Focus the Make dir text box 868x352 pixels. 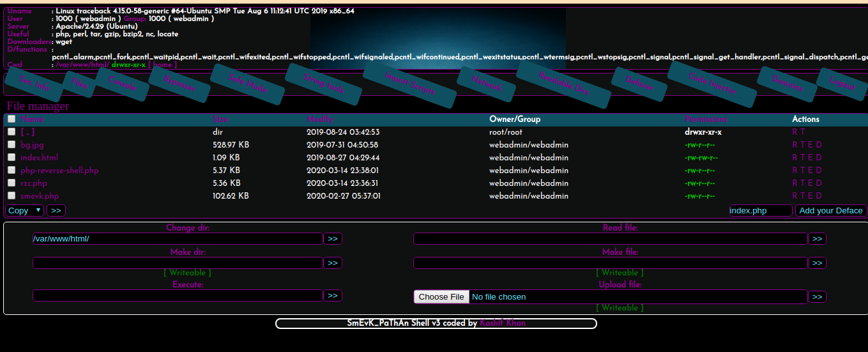[x=178, y=263]
